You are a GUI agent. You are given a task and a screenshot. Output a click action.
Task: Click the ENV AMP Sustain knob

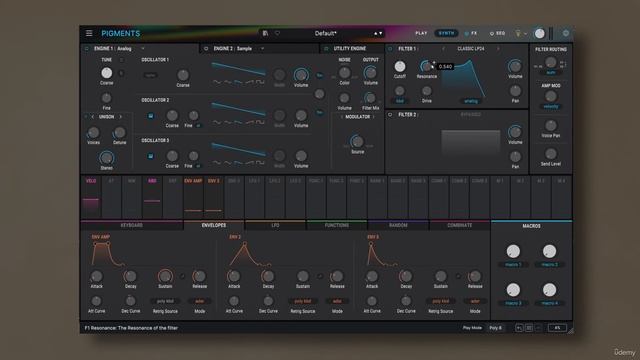165,276
